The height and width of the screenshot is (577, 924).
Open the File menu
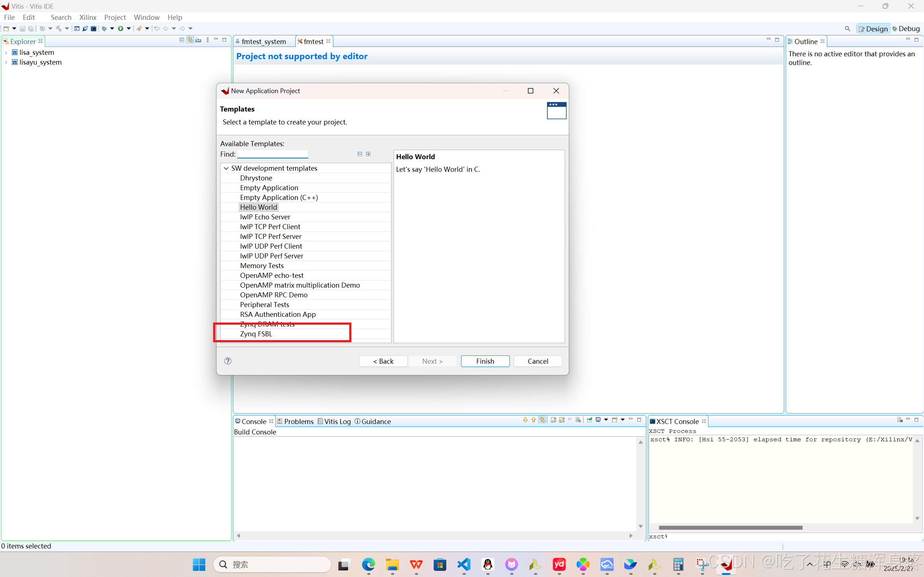[9, 17]
